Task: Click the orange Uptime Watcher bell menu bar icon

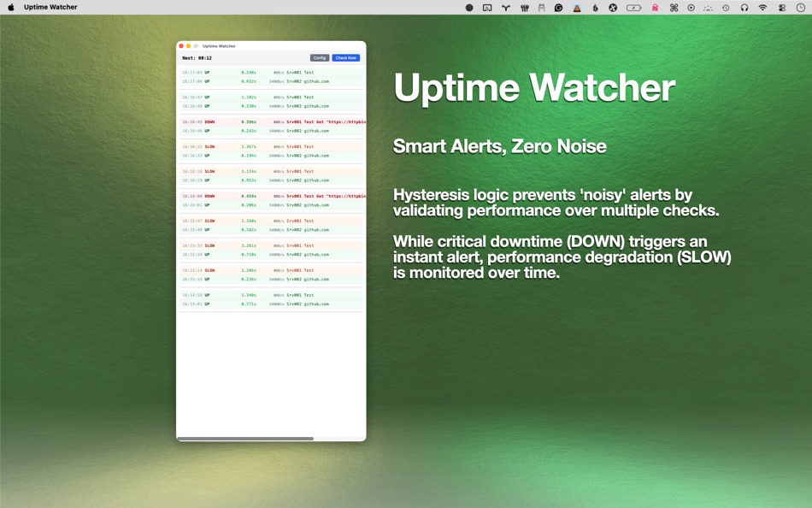Action: [576, 7]
